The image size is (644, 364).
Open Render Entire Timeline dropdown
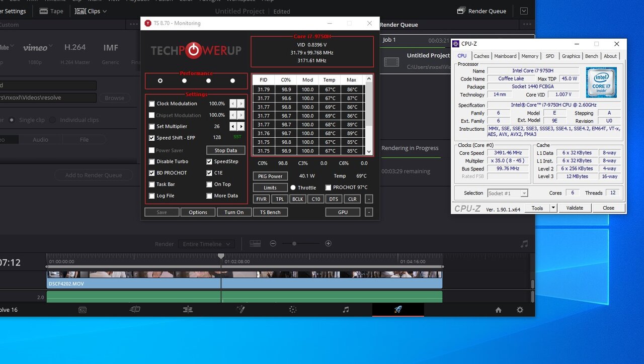tap(206, 244)
